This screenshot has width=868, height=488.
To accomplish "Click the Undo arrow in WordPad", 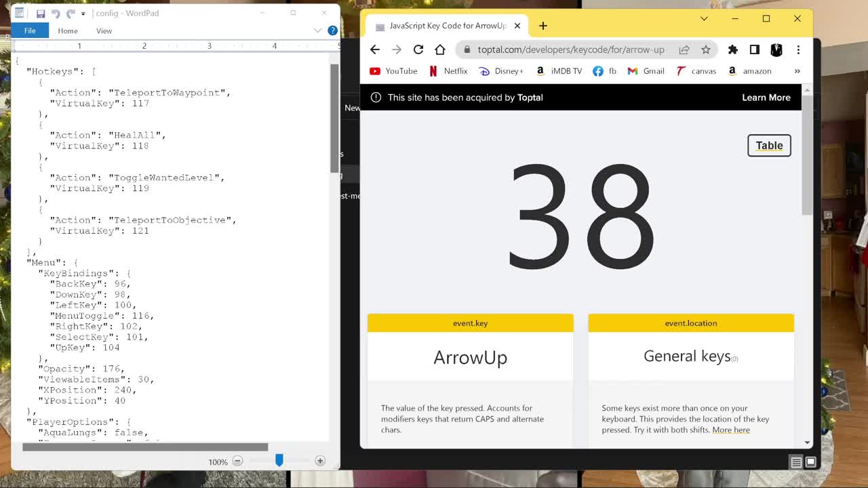I will click(x=56, y=14).
